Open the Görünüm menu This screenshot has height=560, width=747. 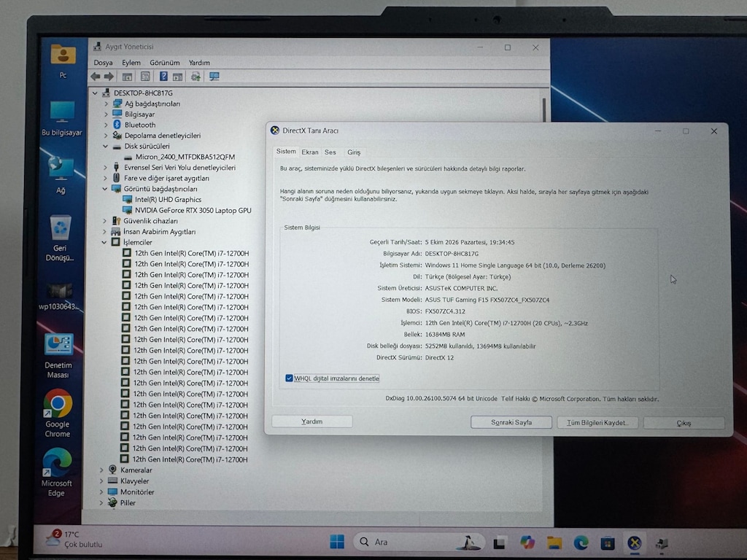point(164,63)
